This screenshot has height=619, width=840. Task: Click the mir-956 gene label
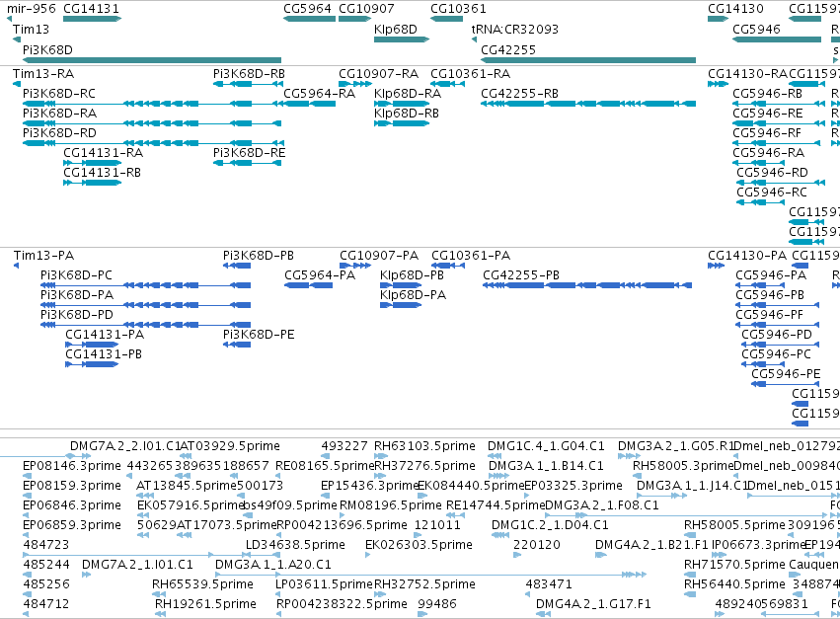pos(31,9)
